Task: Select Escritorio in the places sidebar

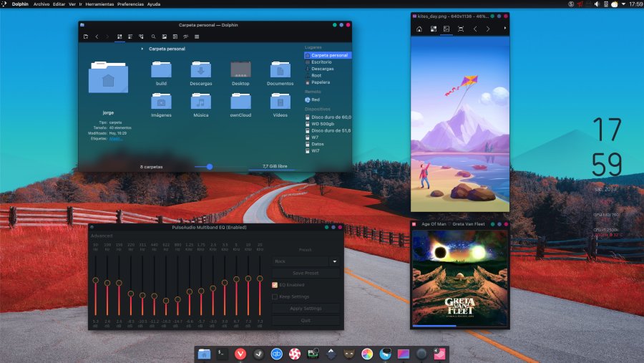Action: tap(328, 62)
